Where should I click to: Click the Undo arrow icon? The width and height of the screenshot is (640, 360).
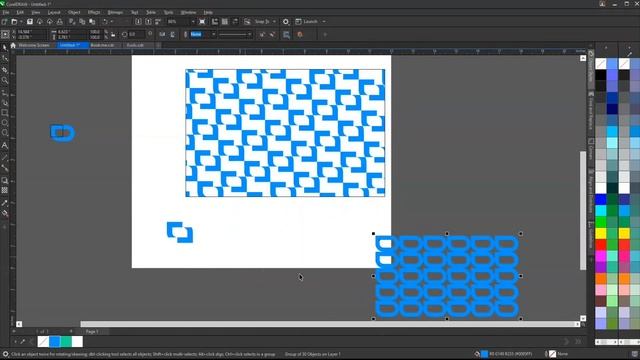tap(105, 22)
